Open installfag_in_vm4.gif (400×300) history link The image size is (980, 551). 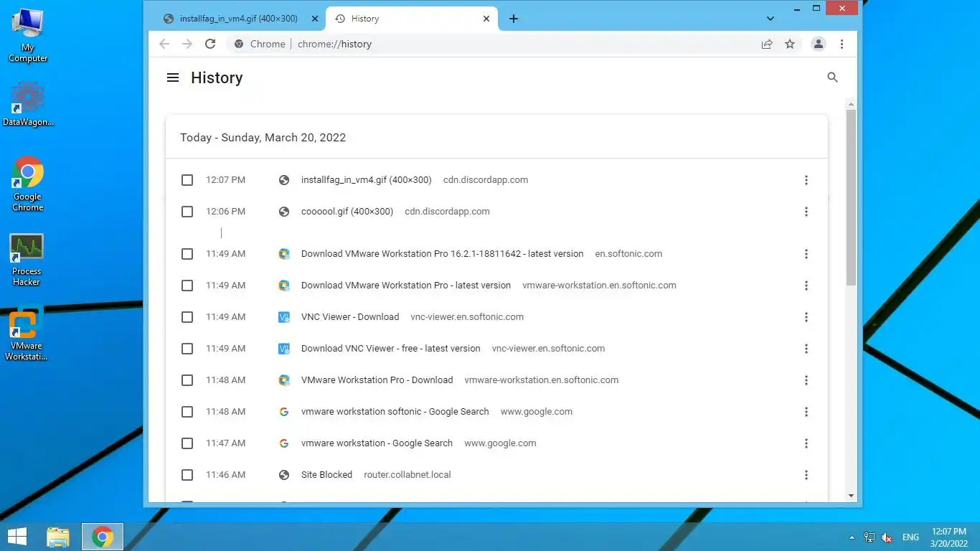click(367, 180)
